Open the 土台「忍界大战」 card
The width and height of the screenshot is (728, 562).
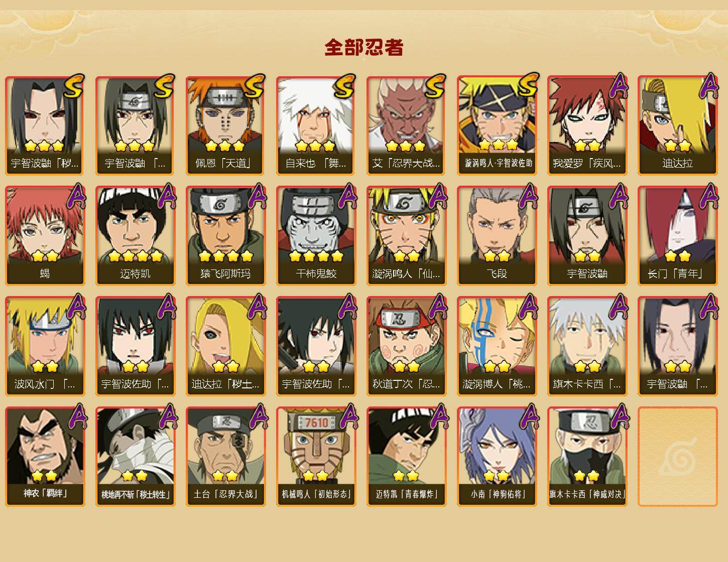tap(225, 457)
